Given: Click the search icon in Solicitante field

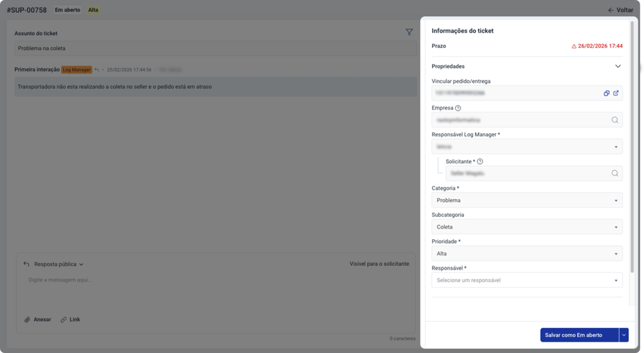Looking at the screenshot, I should [614, 173].
